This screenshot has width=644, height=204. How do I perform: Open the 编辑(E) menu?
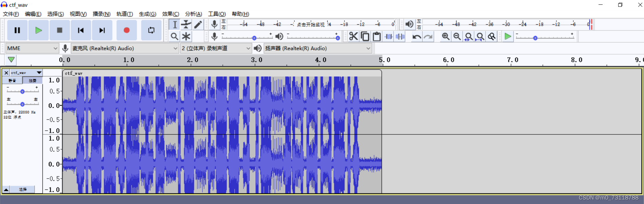coord(33,14)
